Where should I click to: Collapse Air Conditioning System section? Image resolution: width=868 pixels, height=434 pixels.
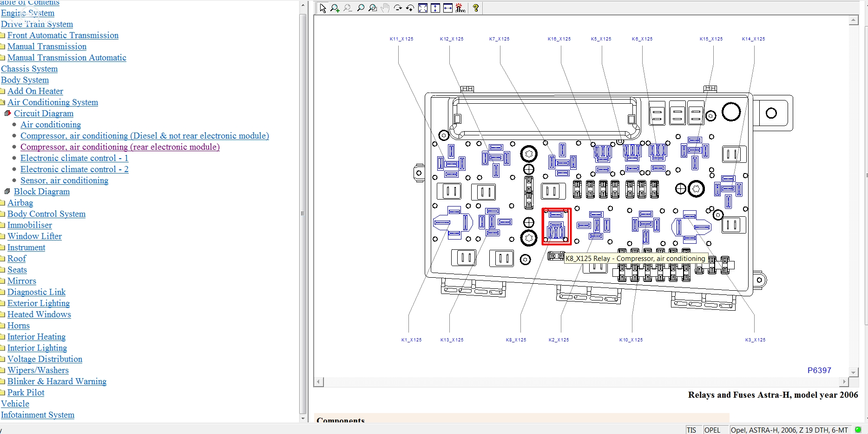(x=53, y=102)
